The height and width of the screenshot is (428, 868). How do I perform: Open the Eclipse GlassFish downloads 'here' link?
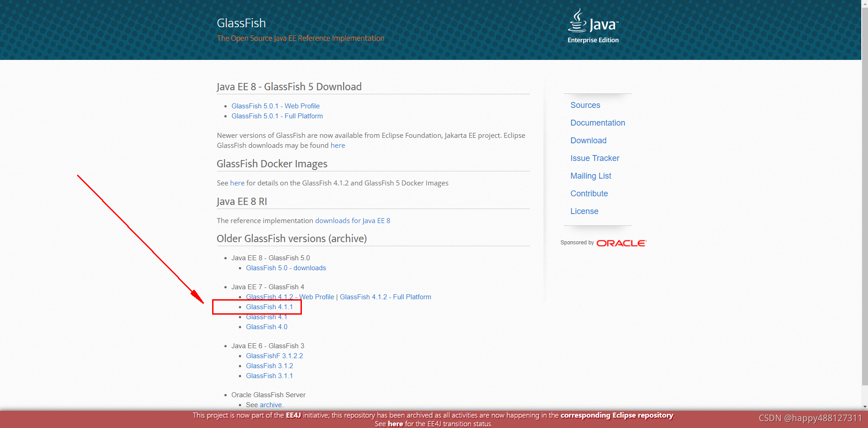(338, 145)
